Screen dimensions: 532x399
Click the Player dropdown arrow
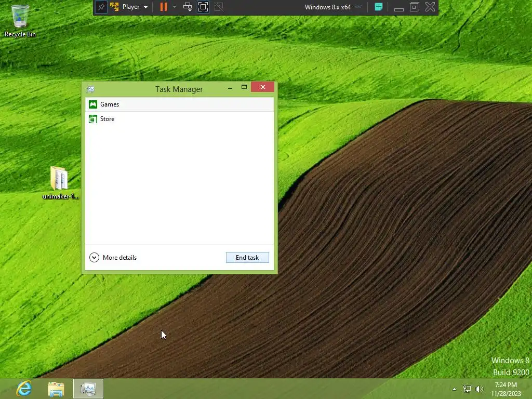click(x=145, y=7)
